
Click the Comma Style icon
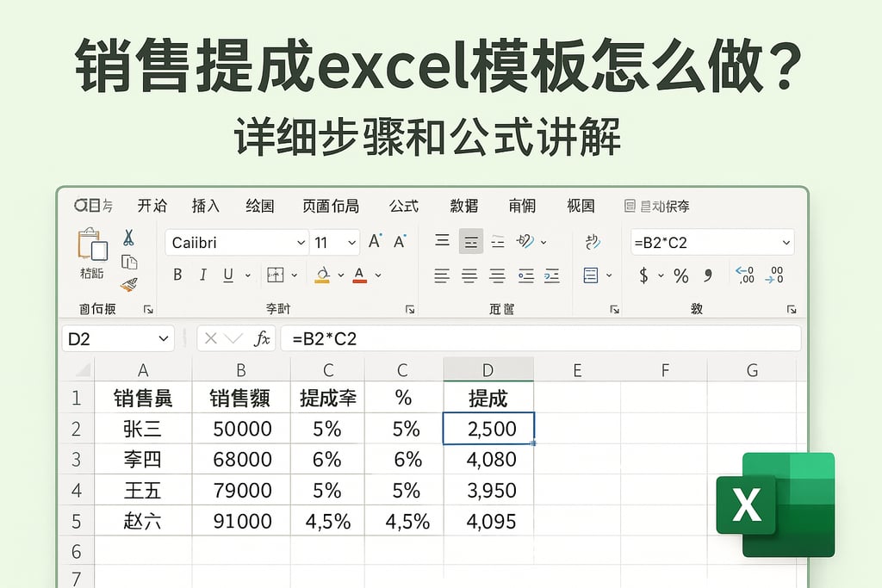[x=707, y=274]
